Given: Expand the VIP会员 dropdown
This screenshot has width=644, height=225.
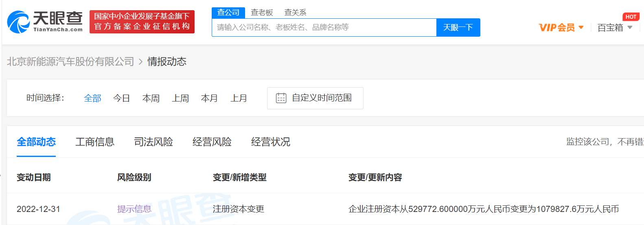Looking at the screenshot, I should pyautogui.click(x=561, y=27).
